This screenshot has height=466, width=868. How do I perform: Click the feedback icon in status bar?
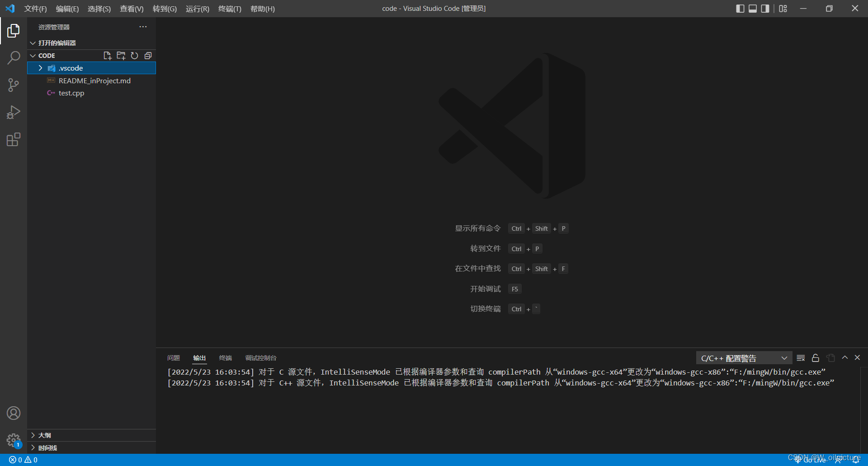pos(838,460)
